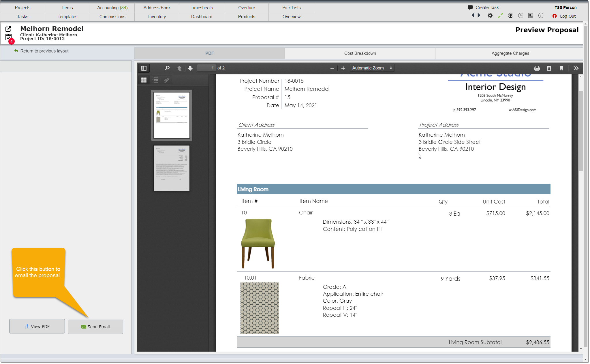Image resolution: width=590 pixels, height=364 pixels.
Task: Click the Create Task link text
Action: tap(487, 7)
